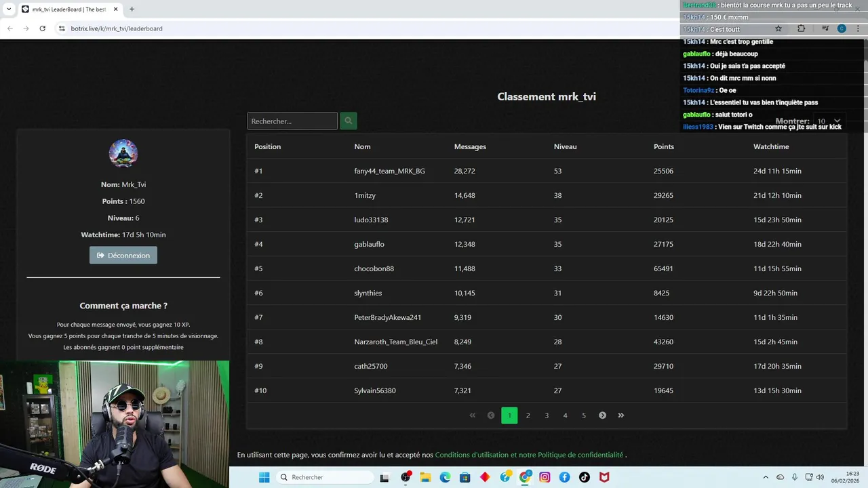Image resolution: width=868 pixels, height=488 pixels.
Task: Open a new browser tab with plus
Action: coord(132,9)
